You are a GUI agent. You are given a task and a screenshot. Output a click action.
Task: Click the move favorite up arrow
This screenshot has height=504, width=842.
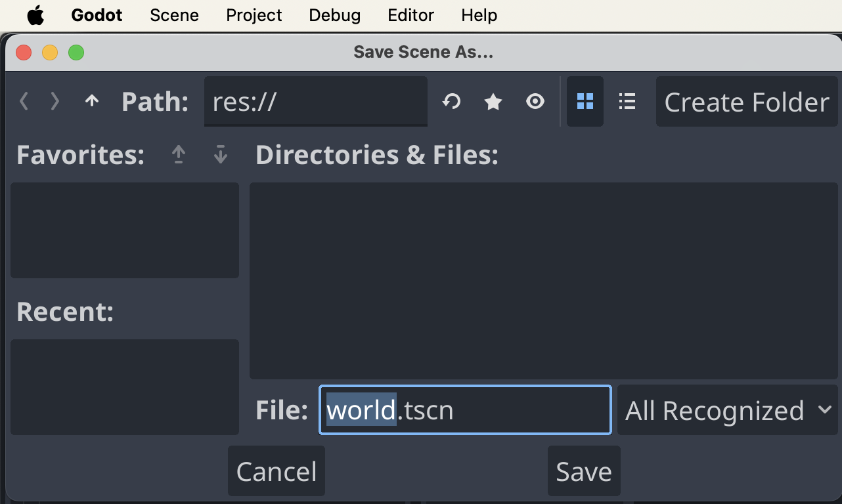(x=179, y=155)
